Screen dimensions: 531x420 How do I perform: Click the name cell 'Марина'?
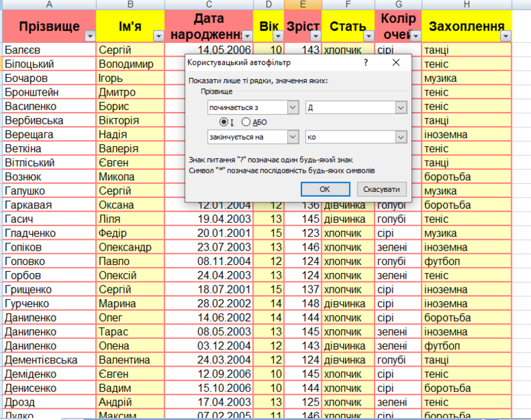click(x=131, y=304)
